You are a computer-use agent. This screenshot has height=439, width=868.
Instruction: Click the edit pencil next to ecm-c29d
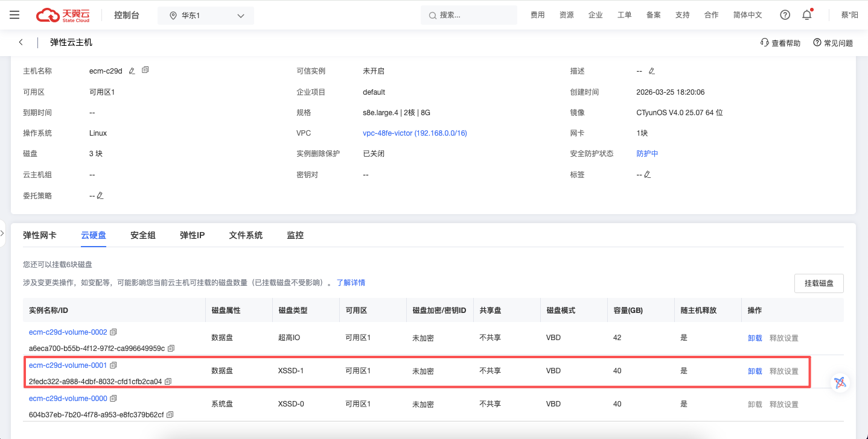(132, 71)
